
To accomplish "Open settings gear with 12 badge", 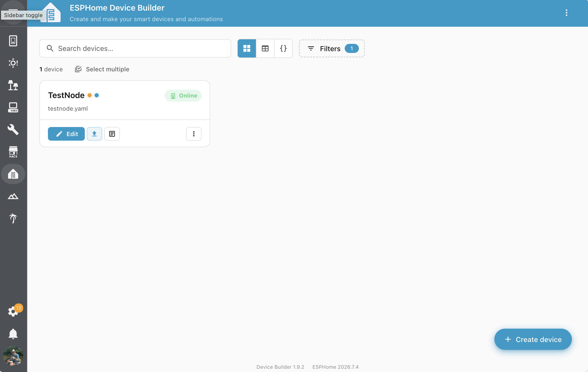I will tap(13, 312).
